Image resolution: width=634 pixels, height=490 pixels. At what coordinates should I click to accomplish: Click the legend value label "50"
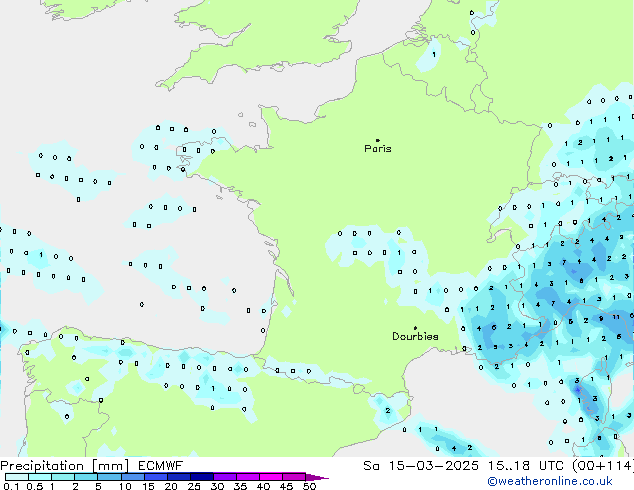tap(310, 486)
